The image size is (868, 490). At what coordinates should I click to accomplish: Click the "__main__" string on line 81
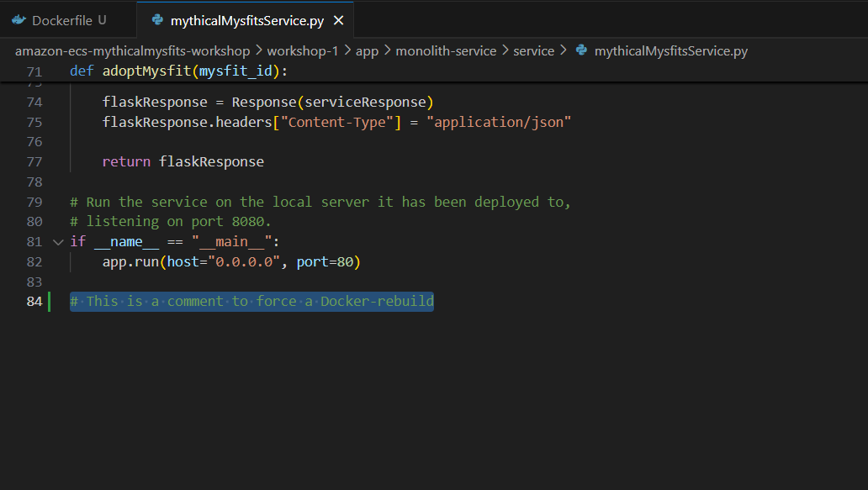pyautogui.click(x=231, y=242)
